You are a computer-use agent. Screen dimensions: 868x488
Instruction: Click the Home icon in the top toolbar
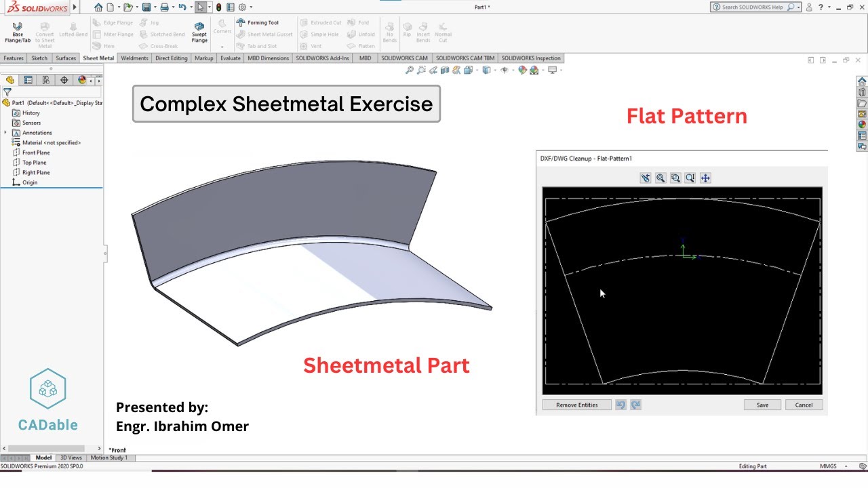(x=99, y=7)
